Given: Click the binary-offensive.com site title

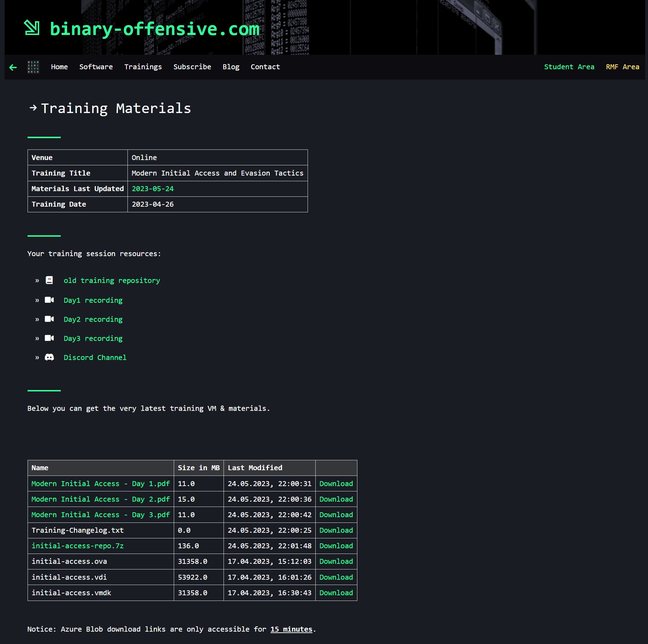Looking at the screenshot, I should pyautogui.click(x=155, y=29).
